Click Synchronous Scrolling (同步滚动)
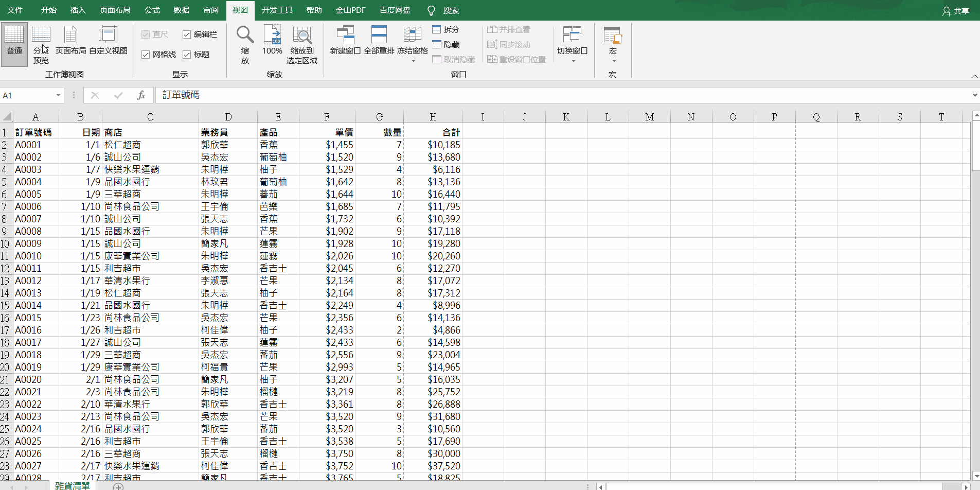 click(x=509, y=45)
